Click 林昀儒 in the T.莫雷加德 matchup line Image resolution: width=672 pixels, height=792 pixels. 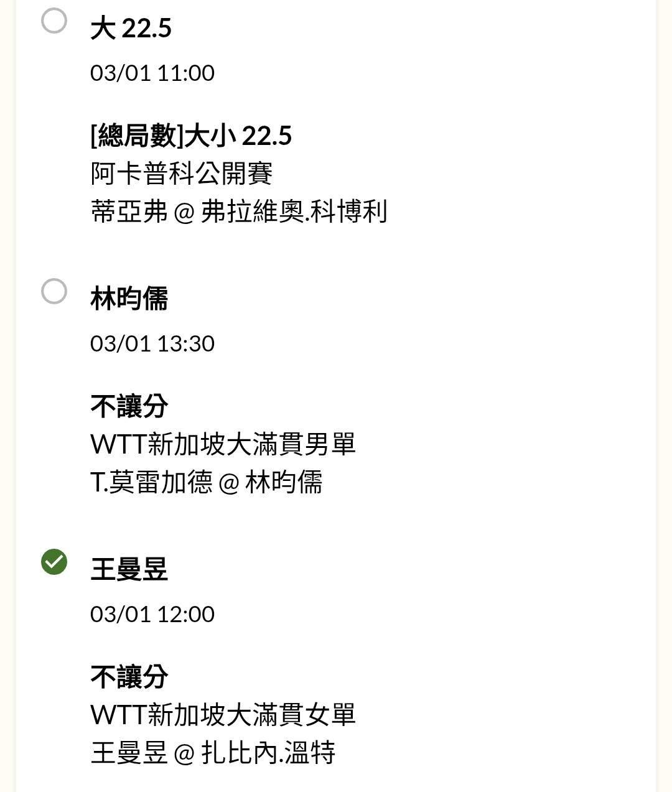point(284,482)
